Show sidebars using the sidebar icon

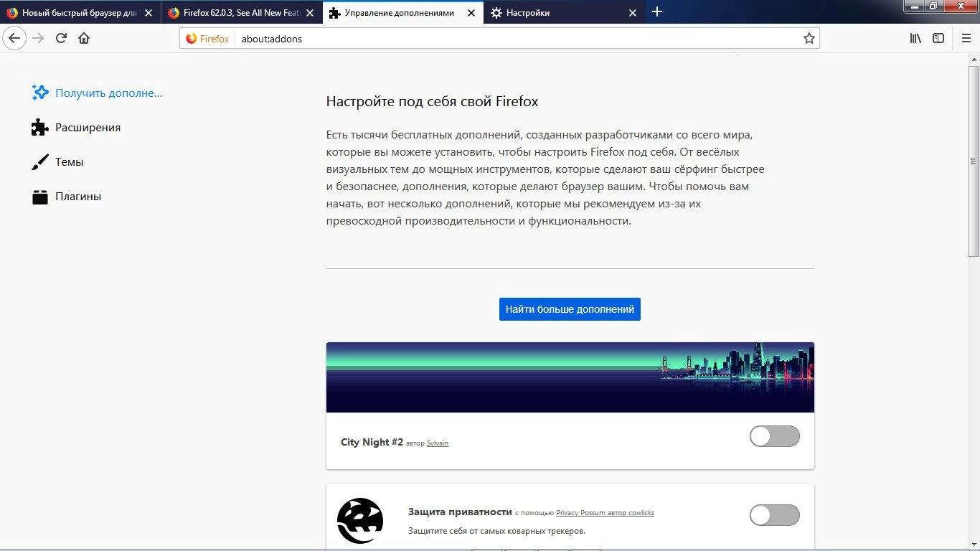[x=938, y=38]
